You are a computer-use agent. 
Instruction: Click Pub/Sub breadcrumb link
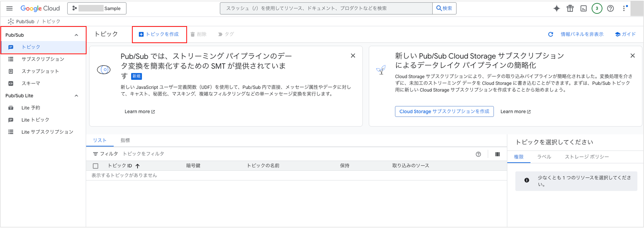point(25,22)
